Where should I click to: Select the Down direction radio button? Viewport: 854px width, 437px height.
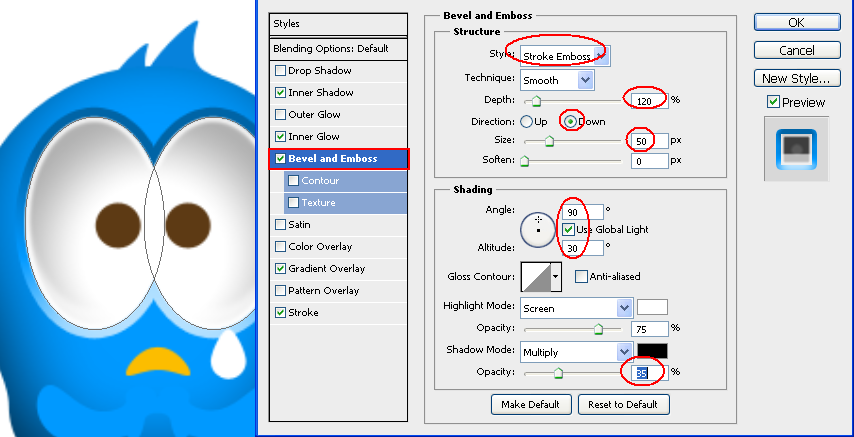click(x=570, y=122)
